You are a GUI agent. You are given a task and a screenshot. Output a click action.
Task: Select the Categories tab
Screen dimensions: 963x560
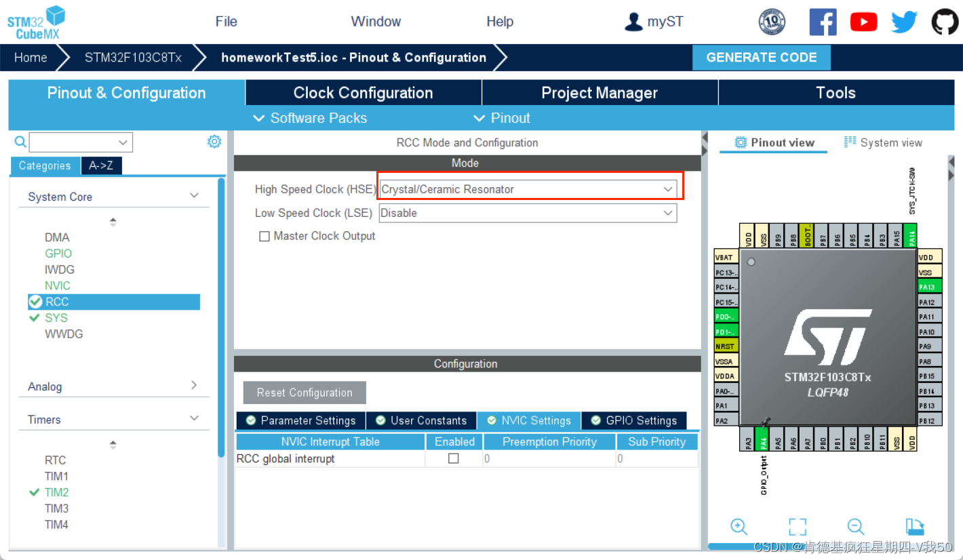pyautogui.click(x=45, y=165)
